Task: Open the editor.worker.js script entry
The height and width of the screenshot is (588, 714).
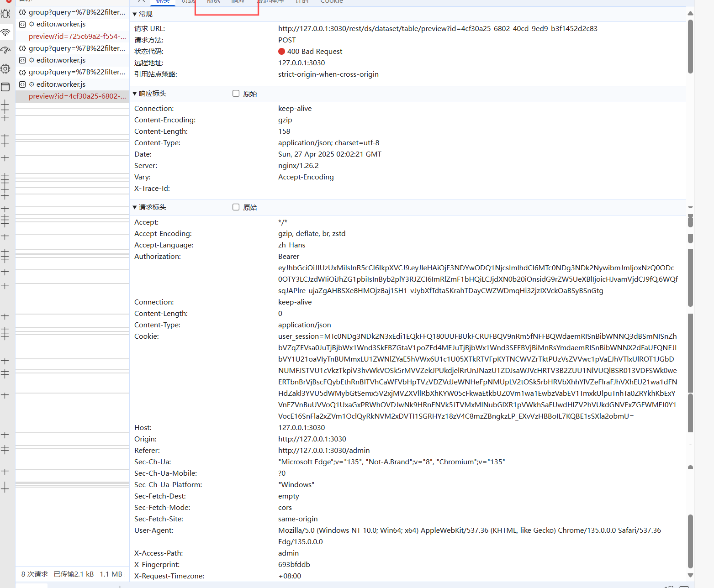Action: pos(60,24)
